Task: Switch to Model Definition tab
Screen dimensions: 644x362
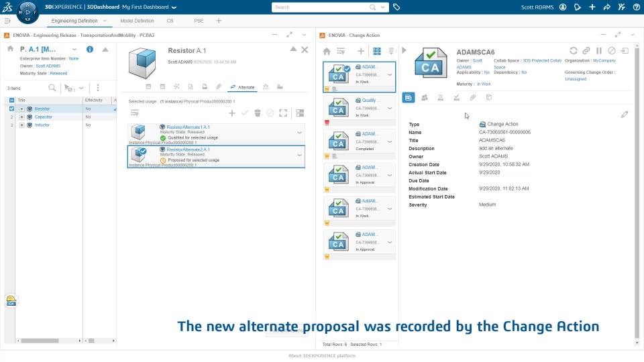Action: pos(137,21)
